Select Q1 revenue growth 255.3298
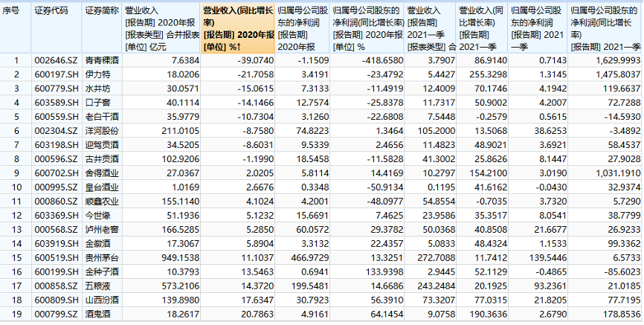This screenshot has height=325, width=644. [489, 74]
